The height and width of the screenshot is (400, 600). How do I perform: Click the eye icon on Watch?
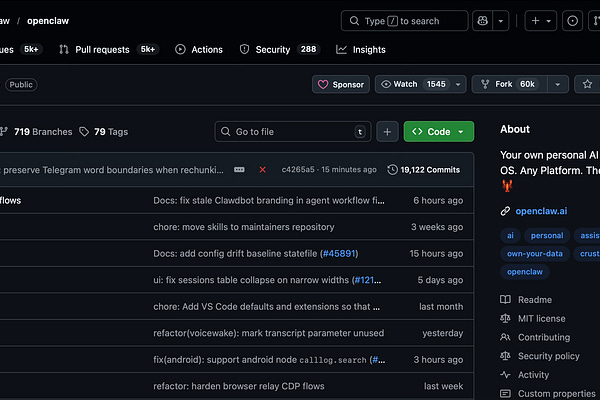point(386,84)
